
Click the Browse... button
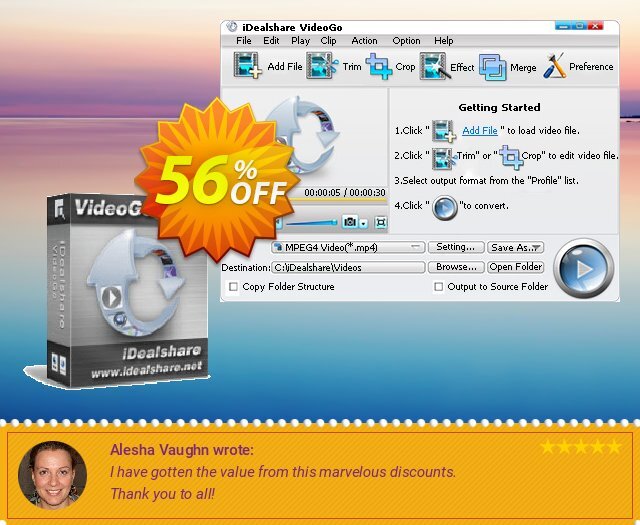[x=456, y=267]
